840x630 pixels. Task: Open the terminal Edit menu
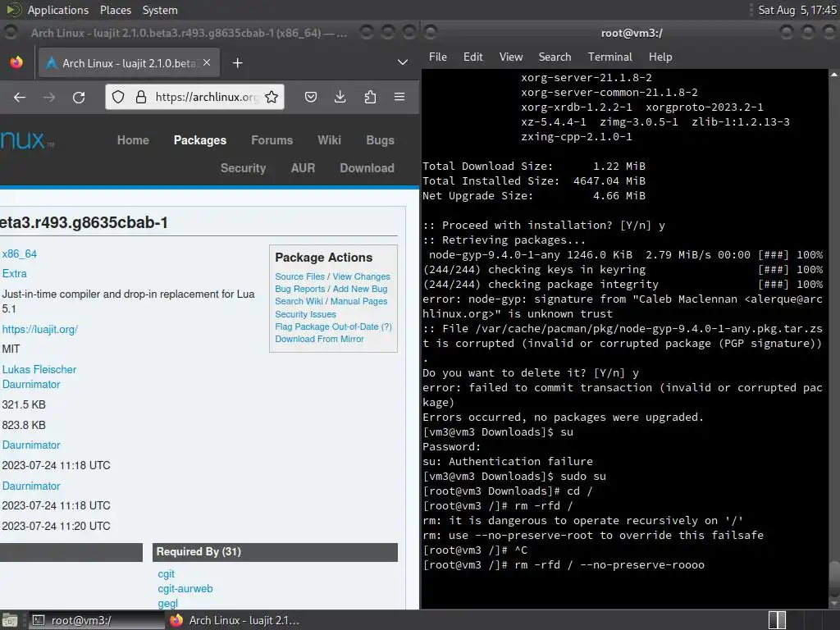tap(473, 57)
